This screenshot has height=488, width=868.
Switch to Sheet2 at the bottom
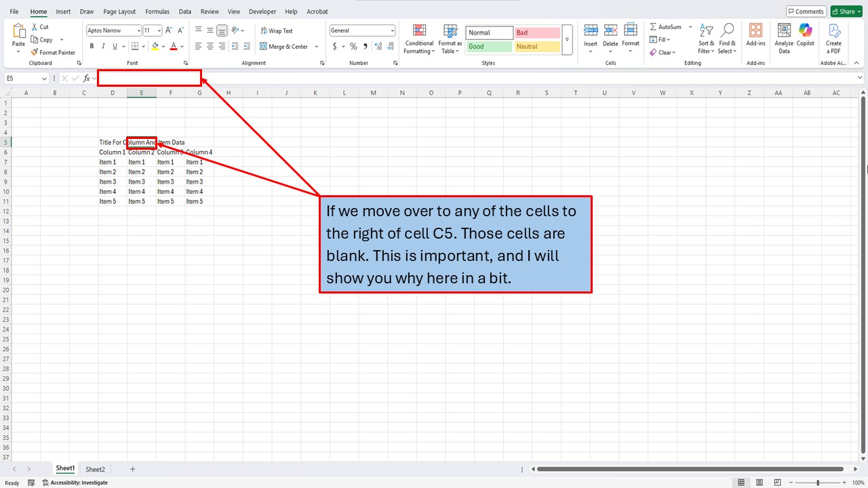point(95,468)
